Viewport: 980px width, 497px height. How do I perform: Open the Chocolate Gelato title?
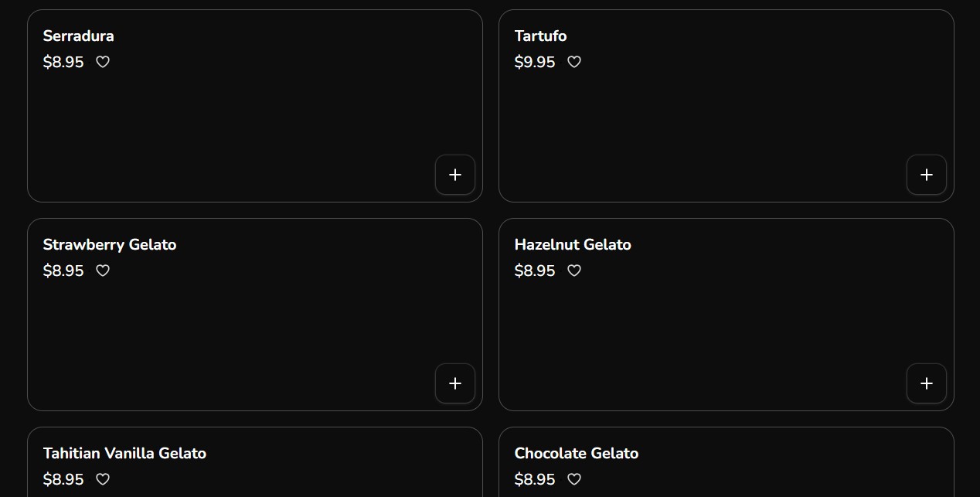tap(577, 453)
